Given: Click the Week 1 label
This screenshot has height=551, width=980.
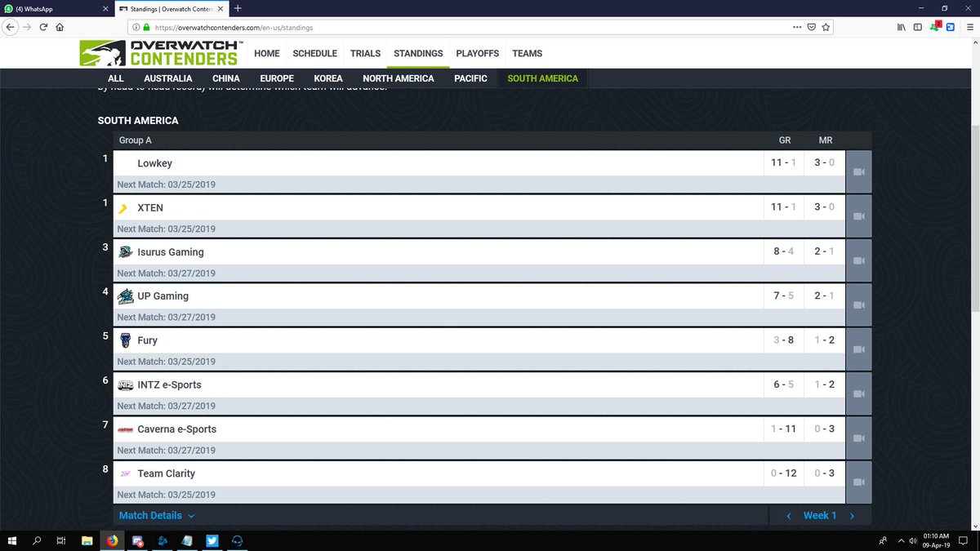Looking at the screenshot, I should [820, 515].
